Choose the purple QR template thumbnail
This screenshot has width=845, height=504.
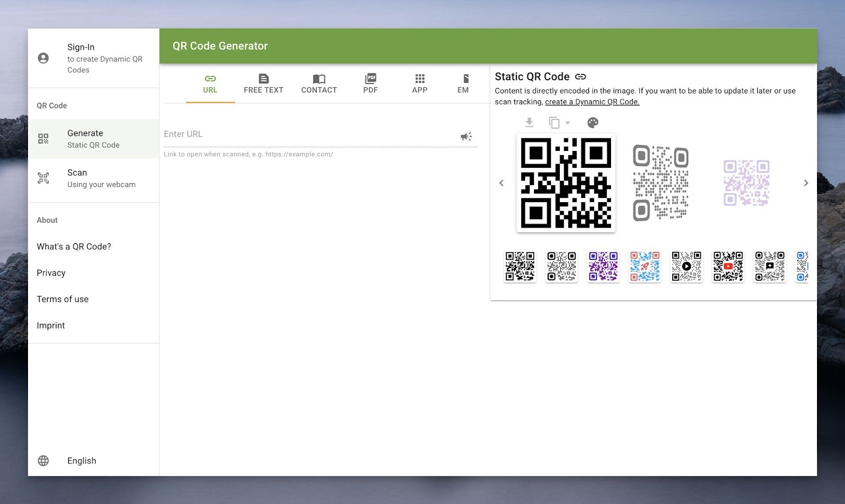point(604,266)
